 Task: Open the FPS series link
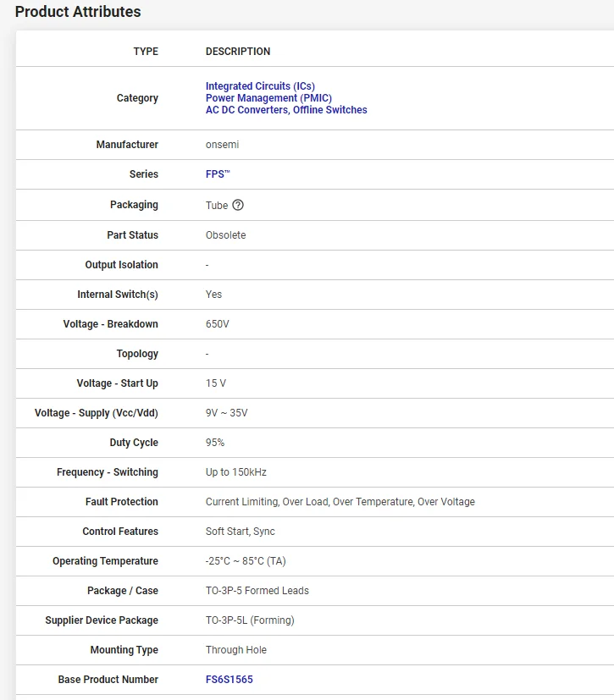click(x=218, y=174)
